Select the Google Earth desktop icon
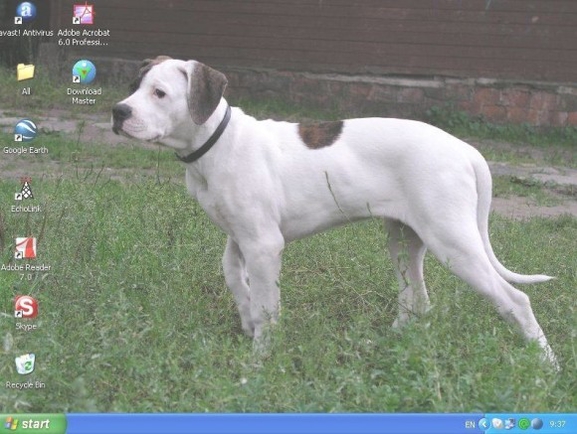The image size is (577, 434). [25, 131]
